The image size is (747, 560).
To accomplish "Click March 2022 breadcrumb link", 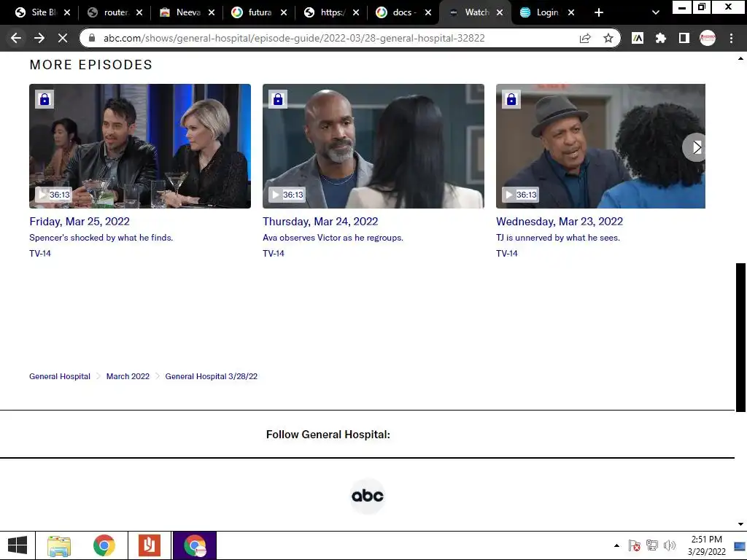I will point(128,376).
